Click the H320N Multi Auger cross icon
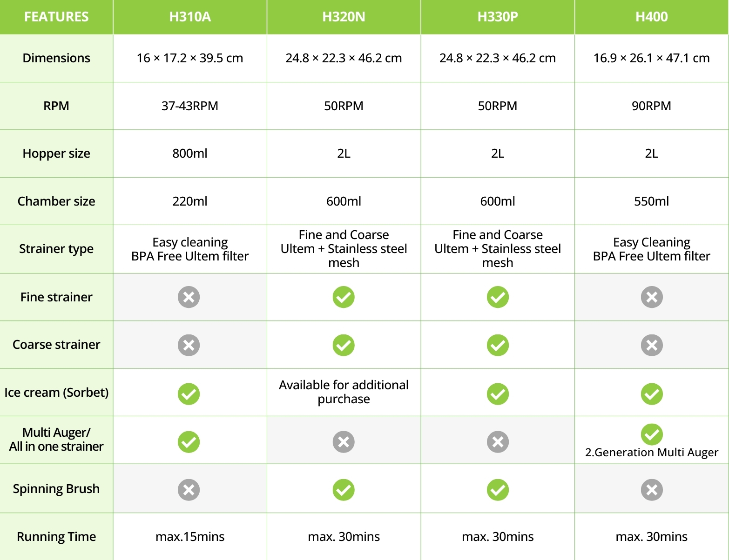729x560 pixels. [x=344, y=441]
